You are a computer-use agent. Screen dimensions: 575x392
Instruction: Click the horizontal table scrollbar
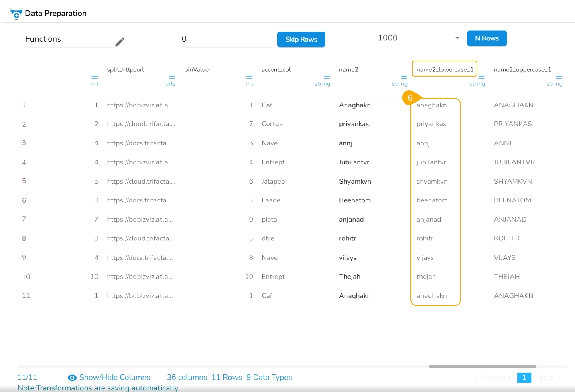pos(483,366)
